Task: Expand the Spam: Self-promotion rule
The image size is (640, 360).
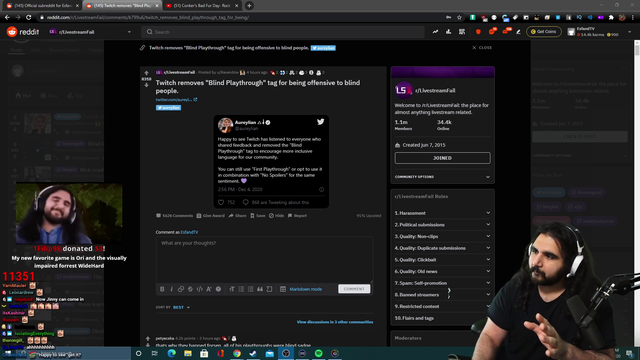Action: click(x=442, y=283)
